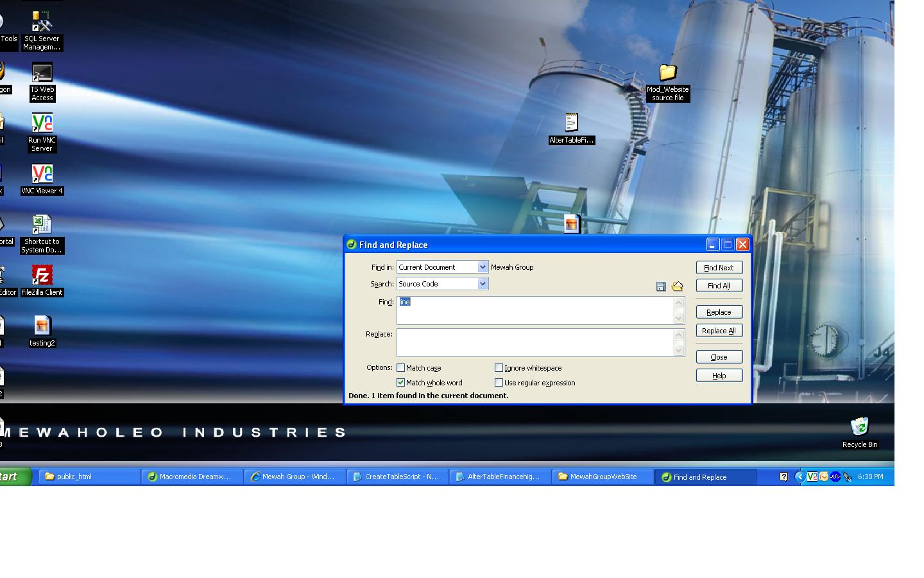Switch to Macromedia Dreamweaver in taskbar
The width and height of the screenshot is (924, 578).
(193, 477)
